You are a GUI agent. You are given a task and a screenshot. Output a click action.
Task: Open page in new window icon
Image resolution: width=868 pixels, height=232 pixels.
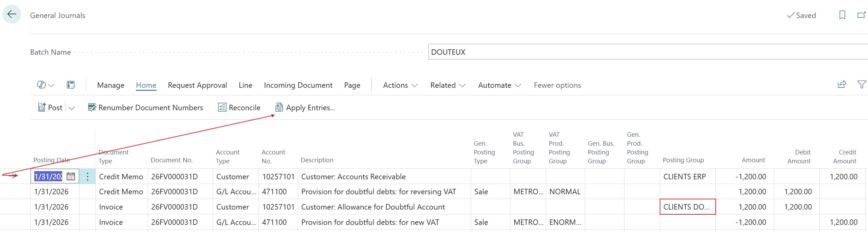pyautogui.click(x=861, y=15)
